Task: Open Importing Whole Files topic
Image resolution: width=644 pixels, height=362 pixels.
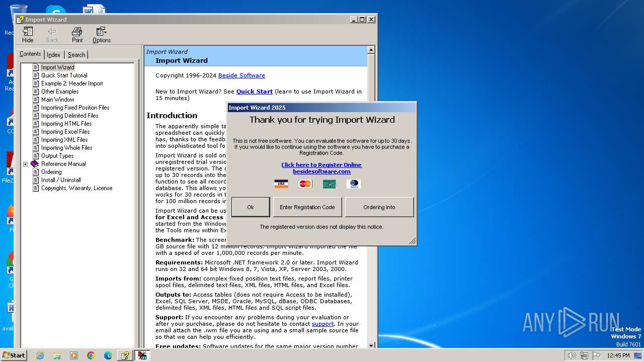Action: [66, 148]
